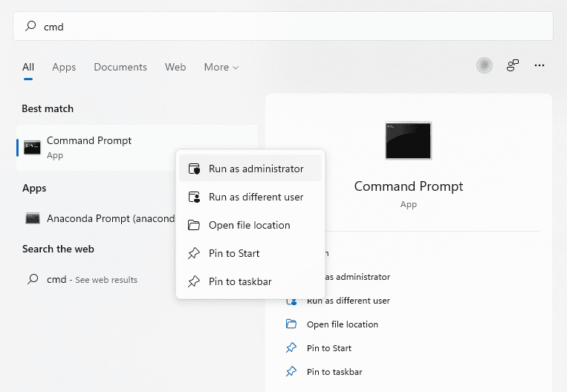Expand the More filter dropdown
This screenshot has width=567, height=392.
(x=221, y=67)
